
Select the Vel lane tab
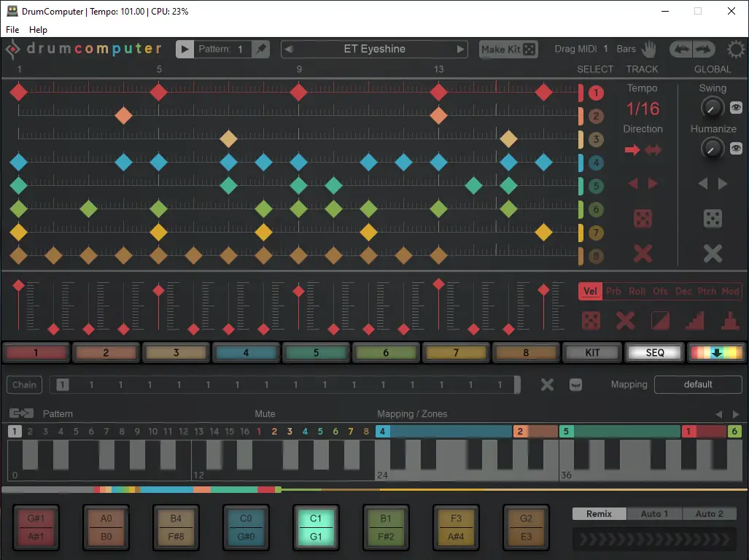tap(591, 291)
